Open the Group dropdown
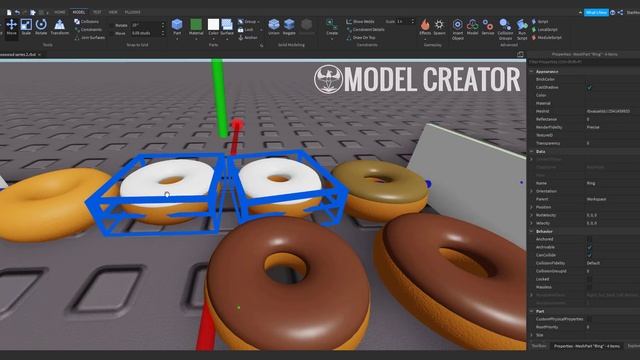The image size is (640, 360). point(249,21)
